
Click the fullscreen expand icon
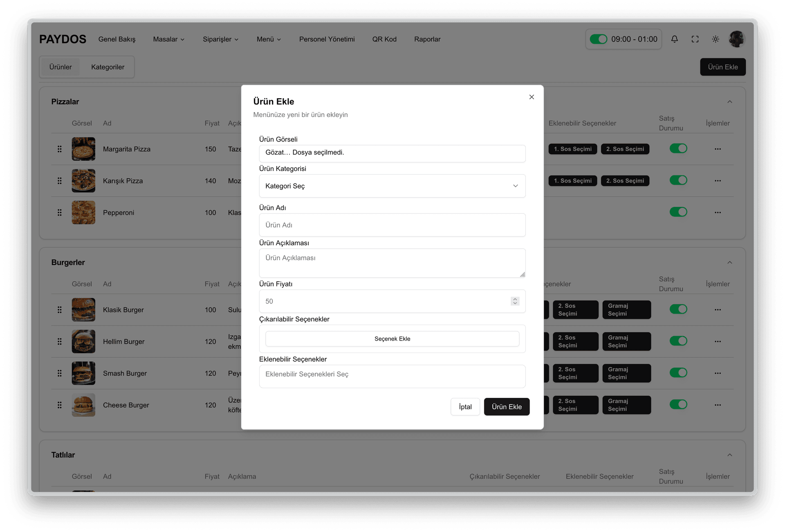tap(695, 39)
